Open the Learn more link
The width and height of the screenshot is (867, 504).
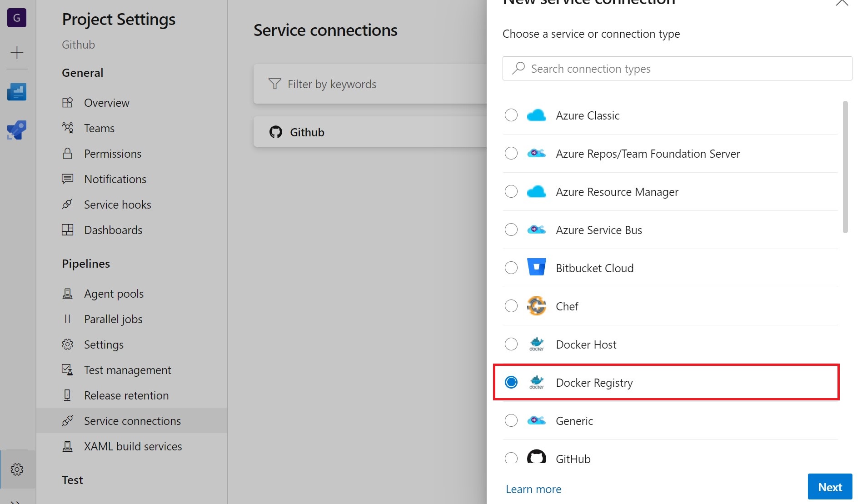(x=533, y=489)
